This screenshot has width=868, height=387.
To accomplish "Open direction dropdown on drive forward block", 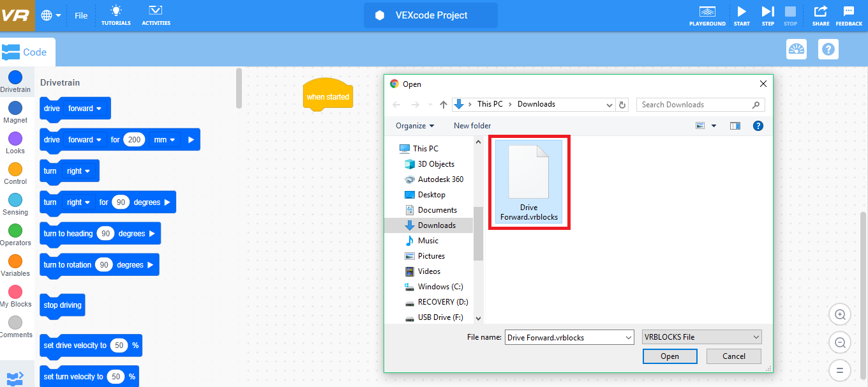I will tap(85, 109).
